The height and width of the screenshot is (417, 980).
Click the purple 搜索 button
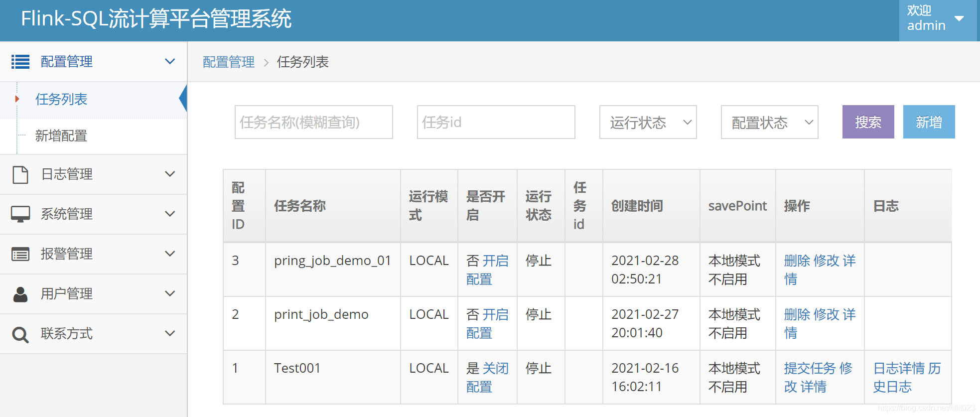point(868,122)
